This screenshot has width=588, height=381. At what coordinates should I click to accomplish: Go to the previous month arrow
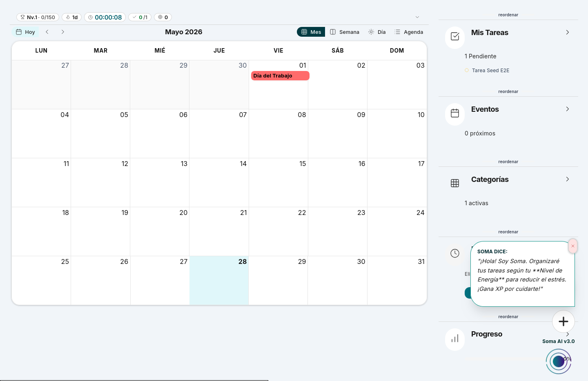point(47,32)
